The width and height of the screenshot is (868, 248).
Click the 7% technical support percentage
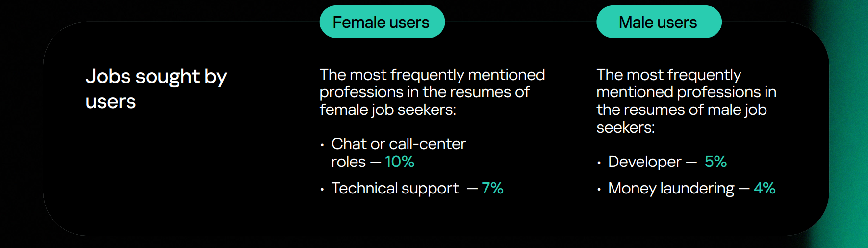click(x=492, y=188)
